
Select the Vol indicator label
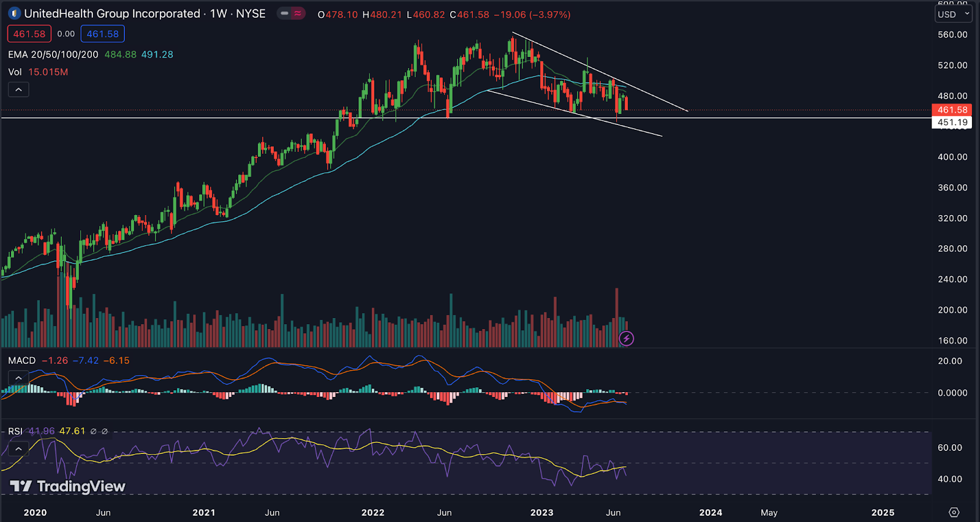15,72
